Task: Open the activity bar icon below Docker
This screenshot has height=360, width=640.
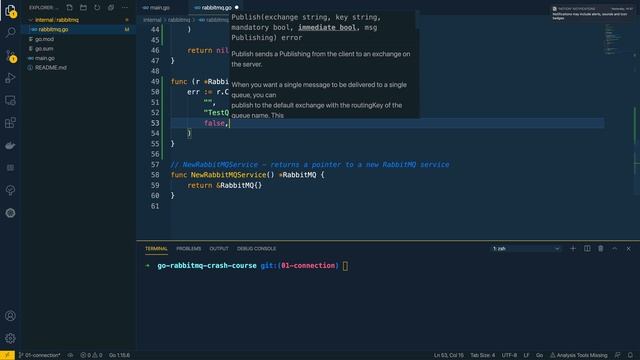Action: pyautogui.click(x=10, y=168)
